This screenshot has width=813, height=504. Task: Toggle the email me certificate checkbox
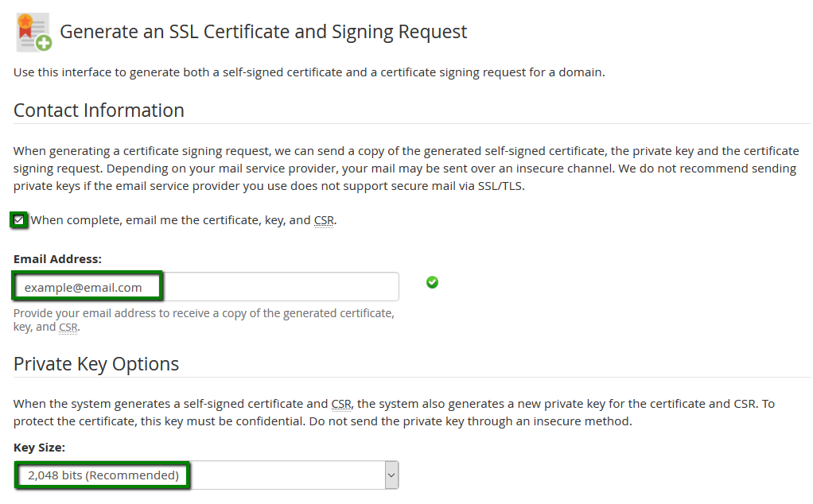click(19, 220)
